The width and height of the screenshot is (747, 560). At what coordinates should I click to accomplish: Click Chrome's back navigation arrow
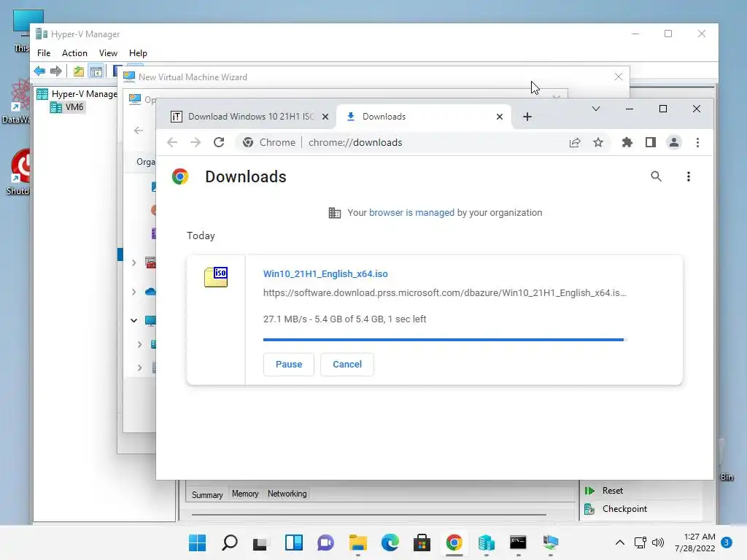pyautogui.click(x=172, y=142)
